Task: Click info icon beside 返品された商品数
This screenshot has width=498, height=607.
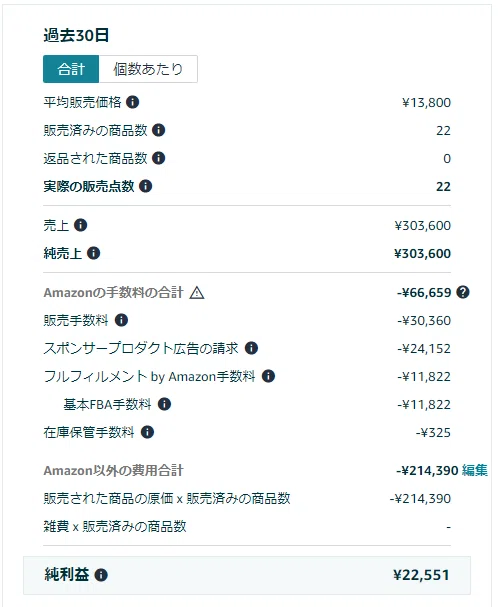Action: tap(158, 158)
